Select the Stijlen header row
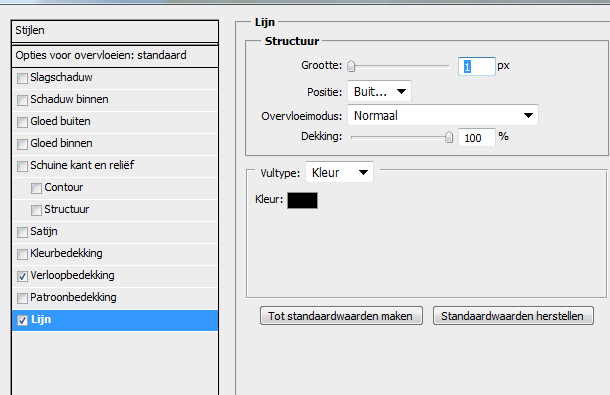Viewport: 610px width, 395px height. (115, 30)
